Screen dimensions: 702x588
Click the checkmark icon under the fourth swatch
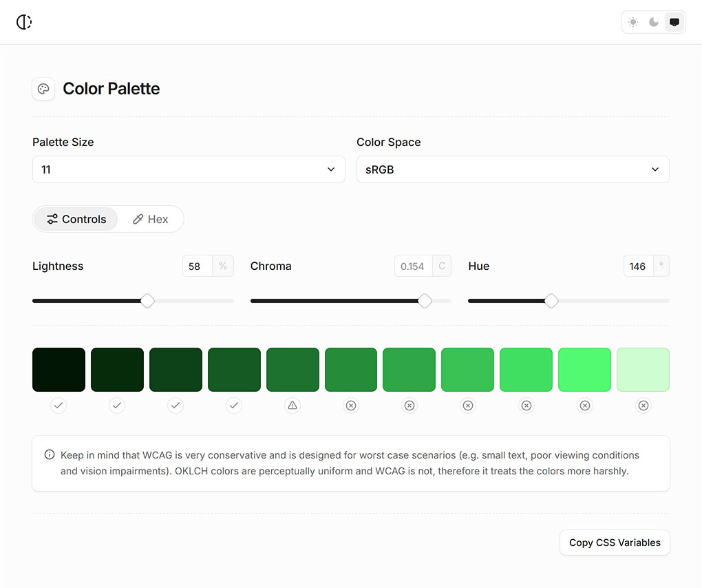(x=234, y=406)
